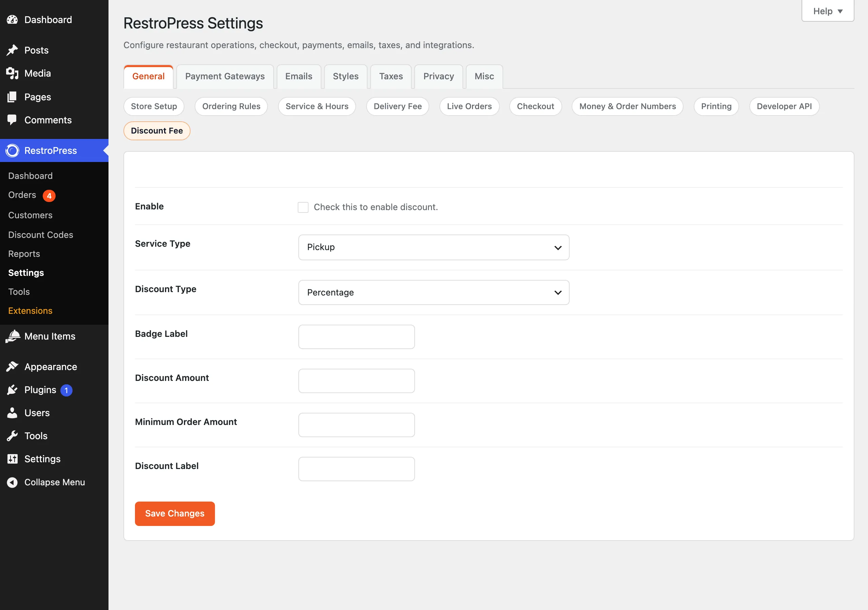Open the Checkout section pill

click(535, 106)
